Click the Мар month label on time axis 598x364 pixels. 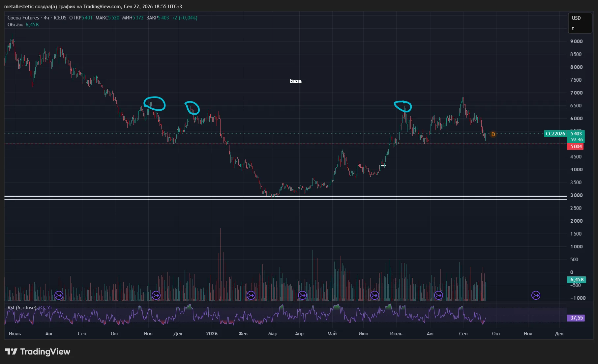click(x=273, y=334)
